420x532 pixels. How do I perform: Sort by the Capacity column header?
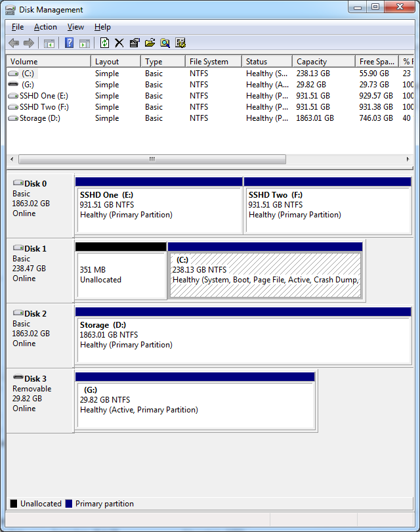pos(324,62)
